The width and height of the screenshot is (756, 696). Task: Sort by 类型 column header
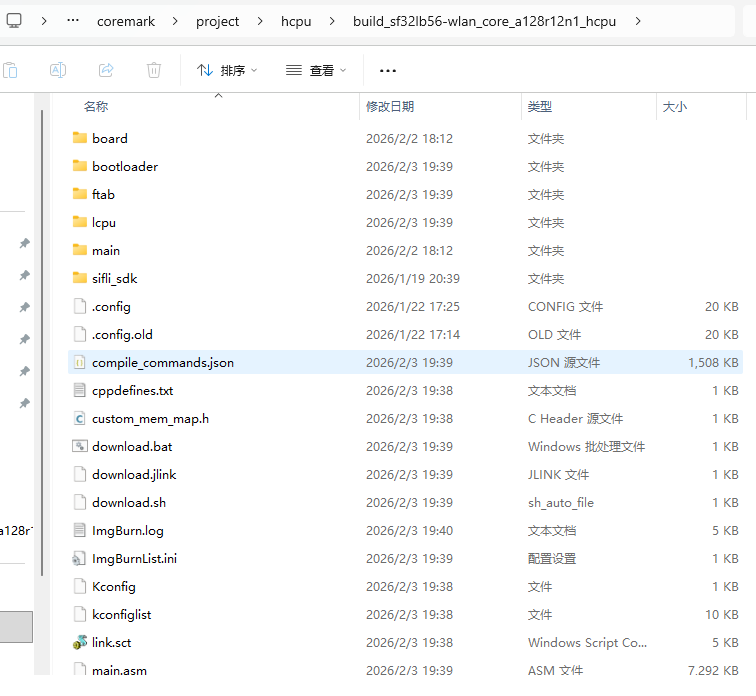point(540,106)
